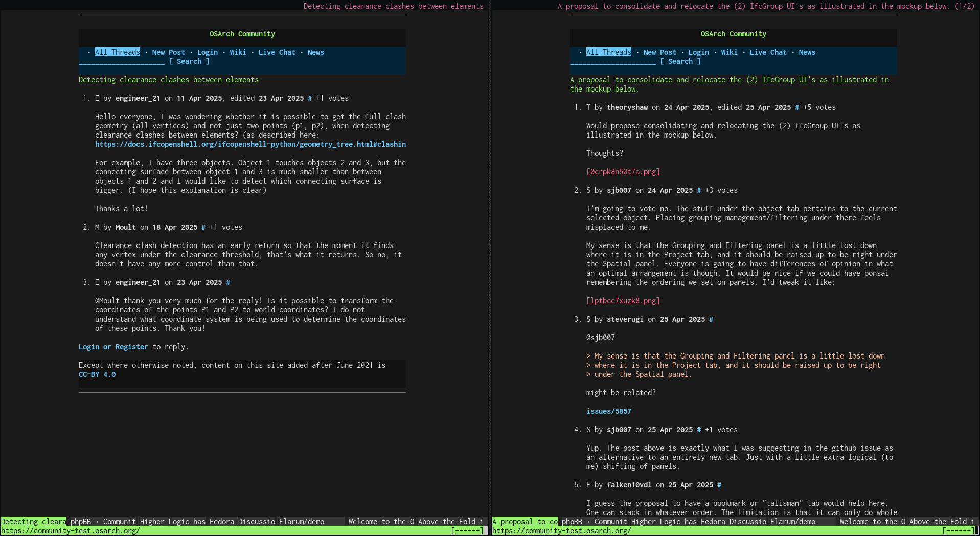Switch to 'A proposal to co' tab in right pane
This screenshot has width=980, height=536.
click(x=525, y=522)
